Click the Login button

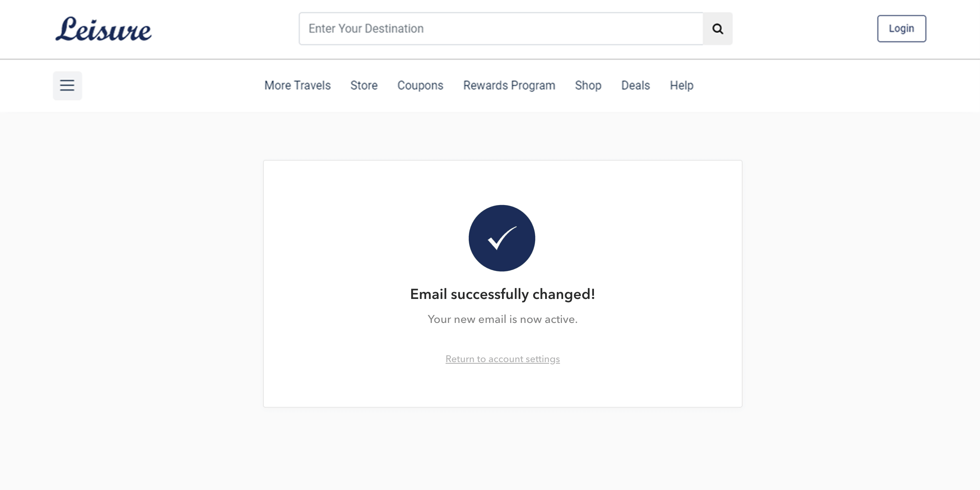902,29
